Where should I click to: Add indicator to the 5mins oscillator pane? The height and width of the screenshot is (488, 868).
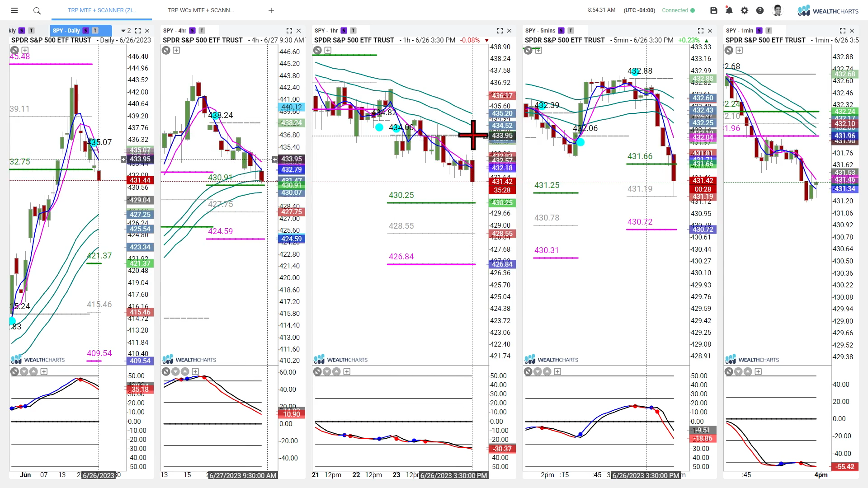tap(557, 371)
